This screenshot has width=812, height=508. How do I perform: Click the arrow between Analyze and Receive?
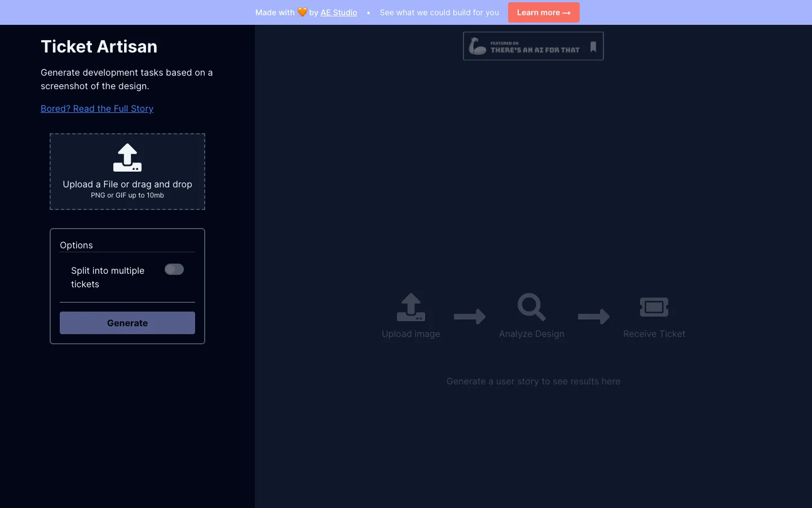[594, 316]
